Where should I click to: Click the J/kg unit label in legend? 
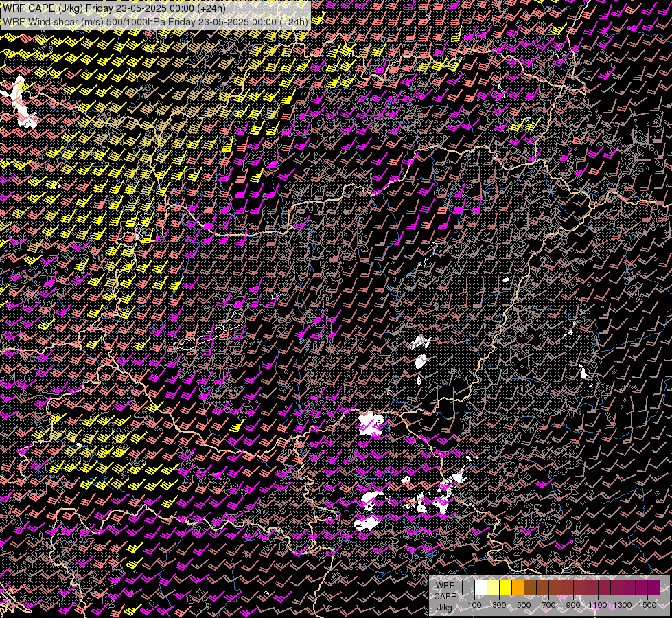click(444, 608)
